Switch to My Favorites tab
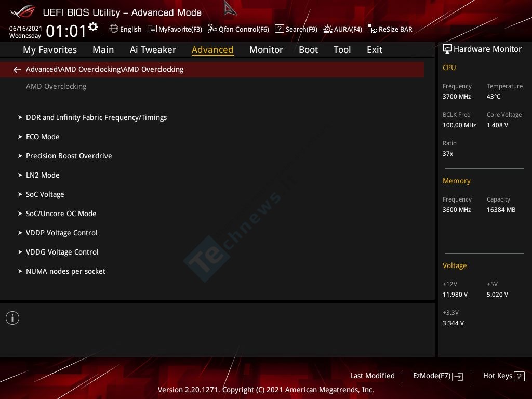Image resolution: width=532 pixels, height=399 pixels. 50,50
